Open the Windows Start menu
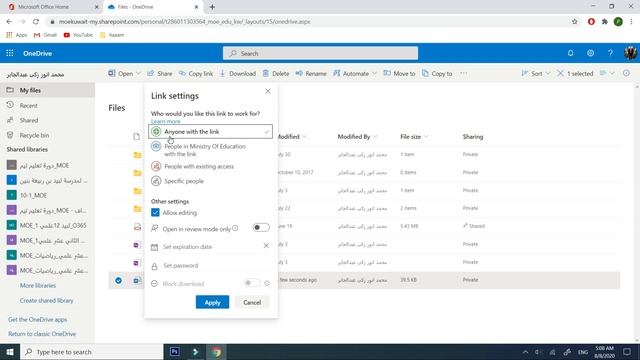Screen dimensions: 640x360 (x=10, y=351)
